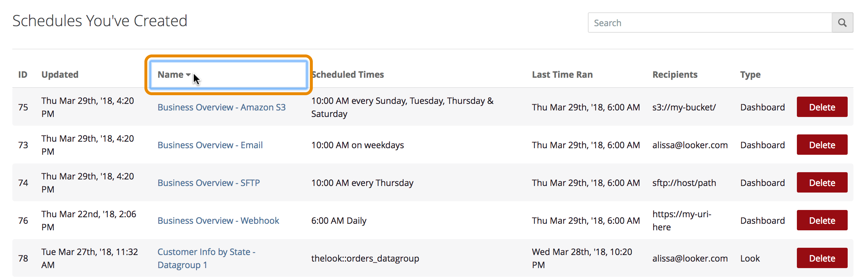Delete the Amazon S3 schedule row
The width and height of the screenshot is (868, 279).
click(822, 107)
